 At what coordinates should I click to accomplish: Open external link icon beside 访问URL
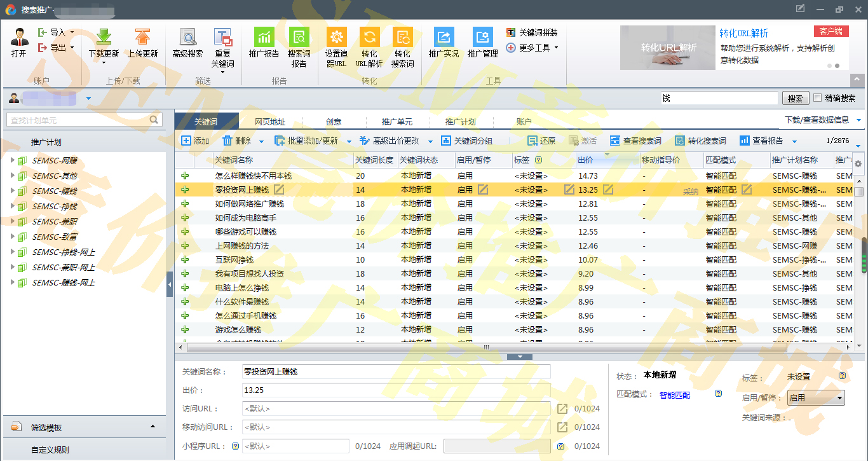click(x=562, y=409)
